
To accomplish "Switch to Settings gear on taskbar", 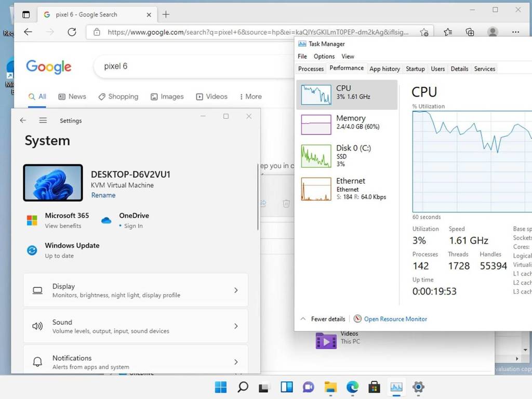I will tap(418, 387).
